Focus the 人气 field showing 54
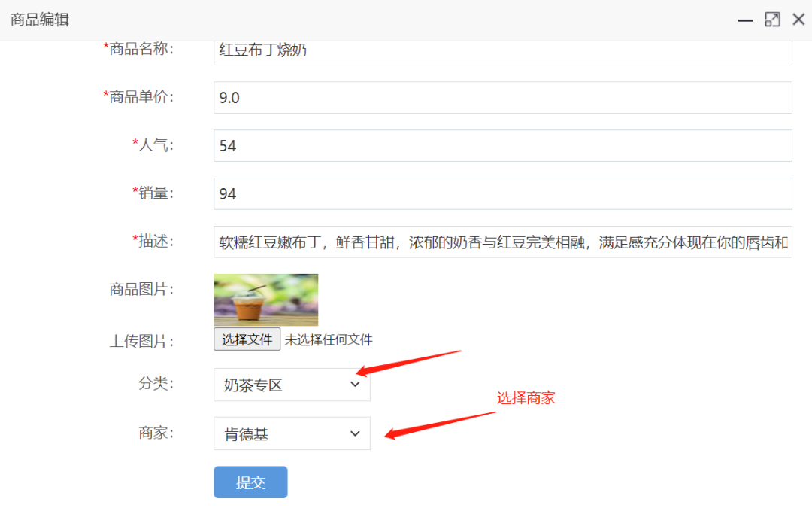 pos(502,146)
